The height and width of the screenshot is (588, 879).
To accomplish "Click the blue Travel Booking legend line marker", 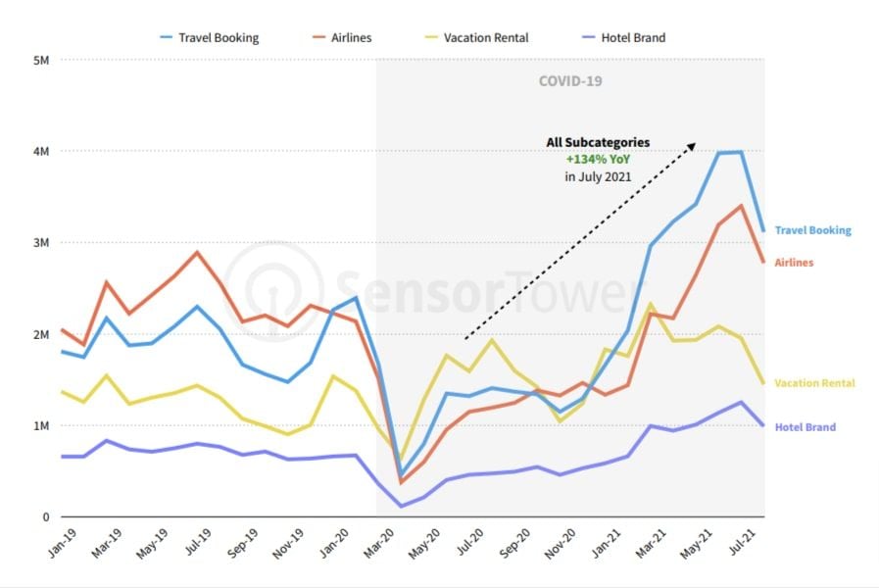I will tap(166, 38).
